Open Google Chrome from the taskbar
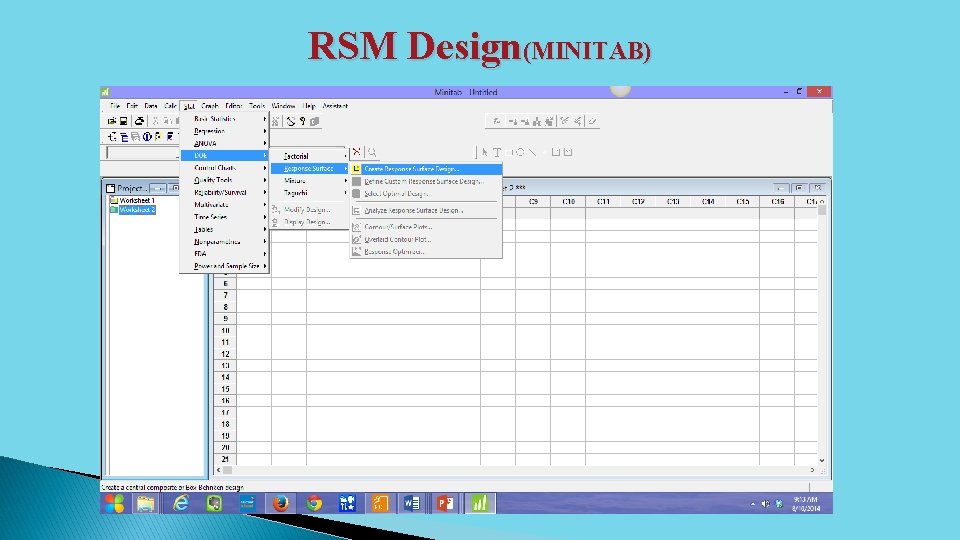Viewport: 960px width, 540px height. tap(314, 503)
